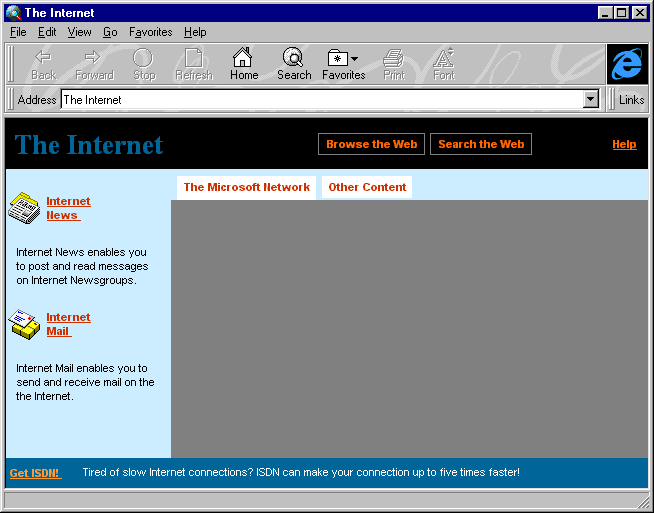Open the File menu
Viewport: 654px width, 513px height.
tap(18, 32)
